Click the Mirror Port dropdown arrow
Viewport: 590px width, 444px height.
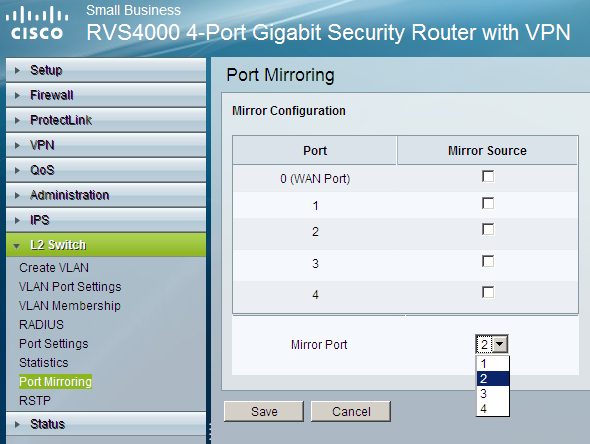[x=500, y=344]
